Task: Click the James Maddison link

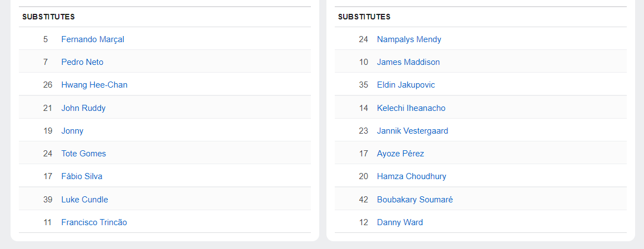Action: pos(408,62)
